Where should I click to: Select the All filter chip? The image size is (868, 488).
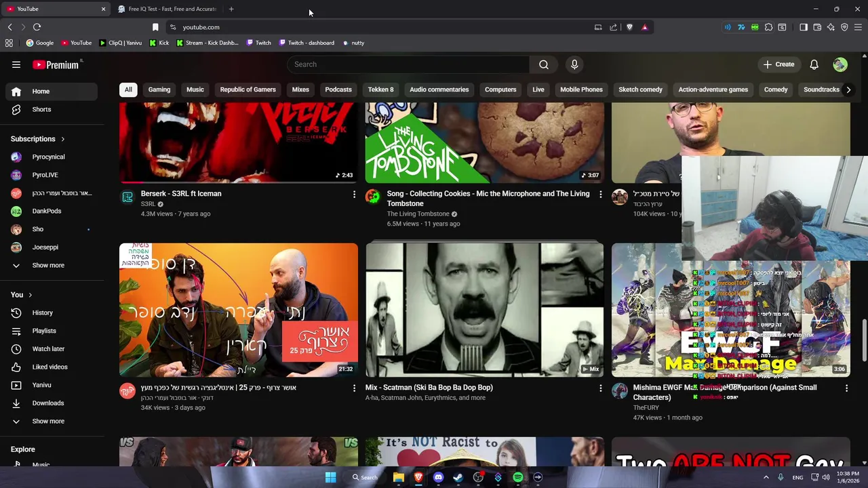click(128, 89)
